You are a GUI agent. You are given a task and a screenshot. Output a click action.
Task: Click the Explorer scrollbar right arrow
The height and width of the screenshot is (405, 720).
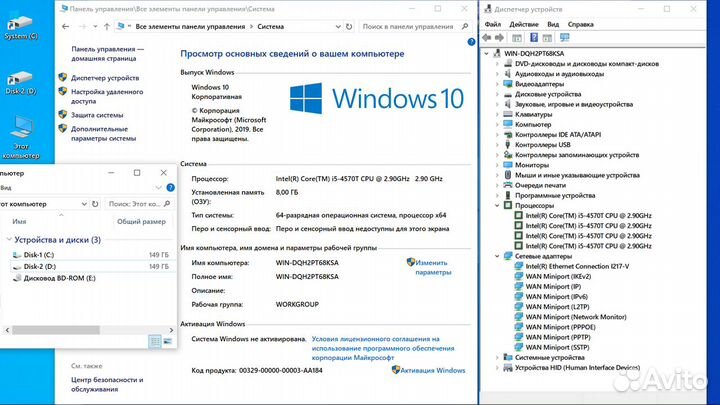pos(171,330)
